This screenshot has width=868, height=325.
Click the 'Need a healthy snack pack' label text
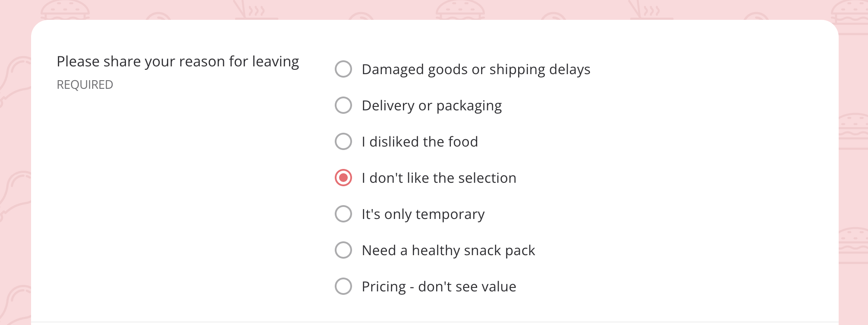pyautogui.click(x=448, y=250)
